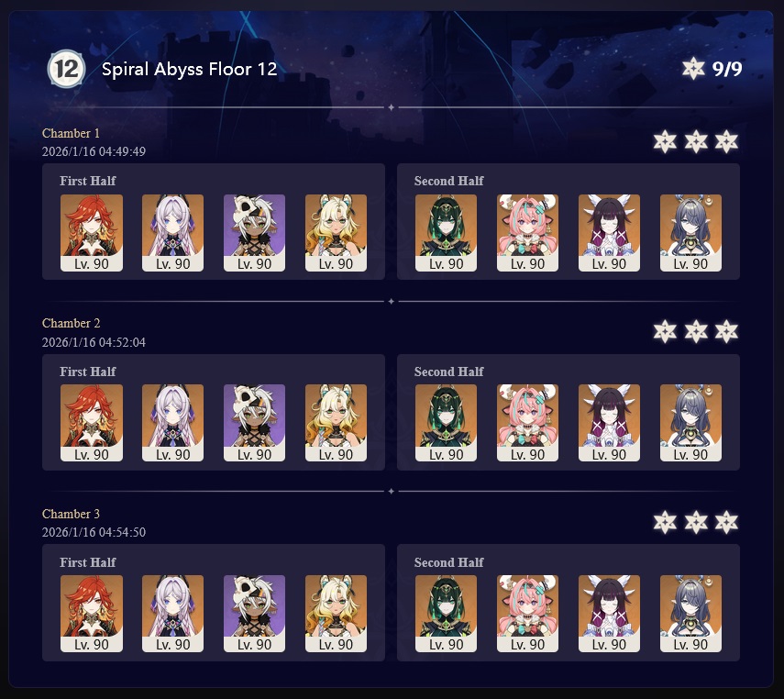
Task: Click Chamber 2 middle star icon
Action: tap(696, 331)
